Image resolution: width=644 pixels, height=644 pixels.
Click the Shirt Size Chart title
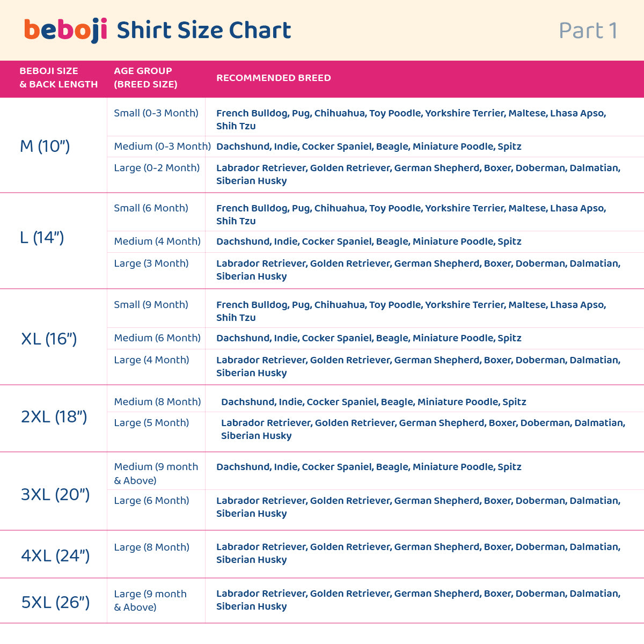204,30
